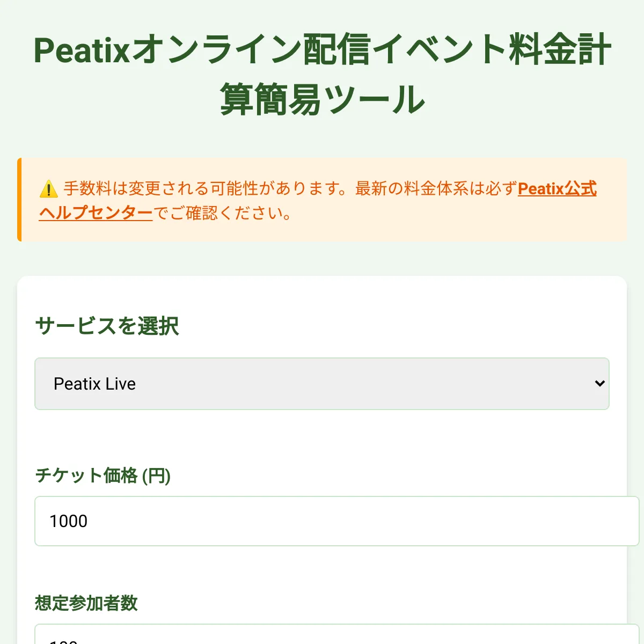Click the underlined ヘルプセンター link text

(x=96, y=213)
